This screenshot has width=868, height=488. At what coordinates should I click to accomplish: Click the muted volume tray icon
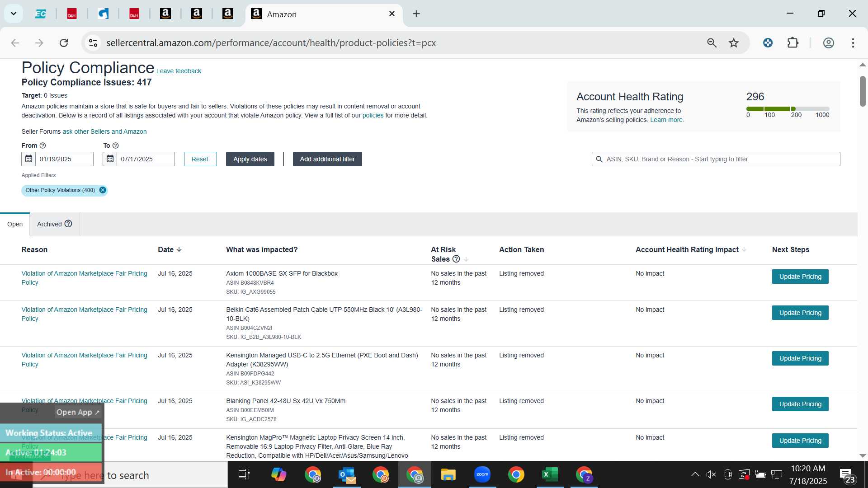711,474
